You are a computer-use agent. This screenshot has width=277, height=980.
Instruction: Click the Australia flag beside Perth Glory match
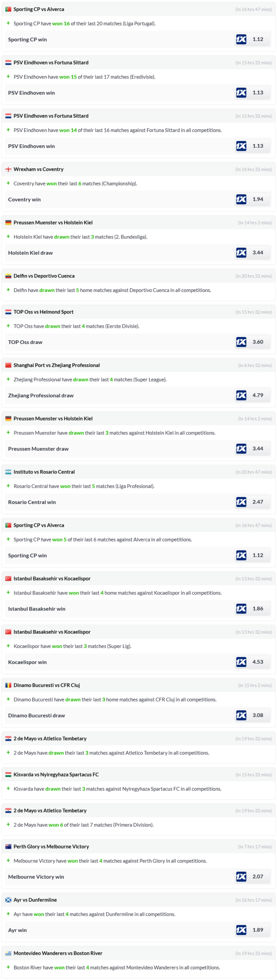pos(8,846)
